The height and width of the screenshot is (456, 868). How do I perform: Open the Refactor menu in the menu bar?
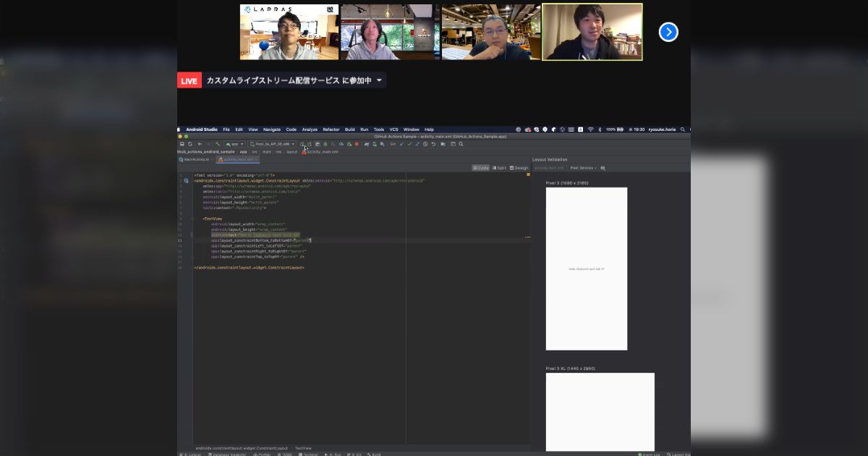pyautogui.click(x=331, y=130)
